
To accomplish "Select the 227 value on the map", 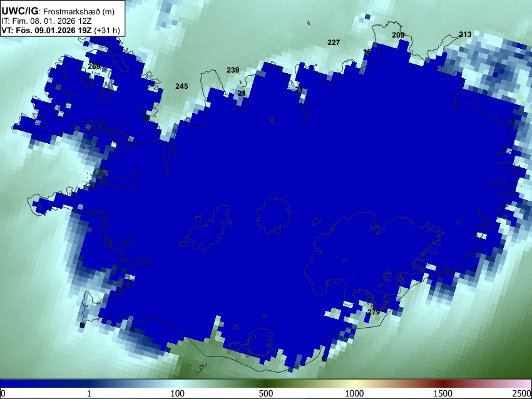I will [x=334, y=43].
